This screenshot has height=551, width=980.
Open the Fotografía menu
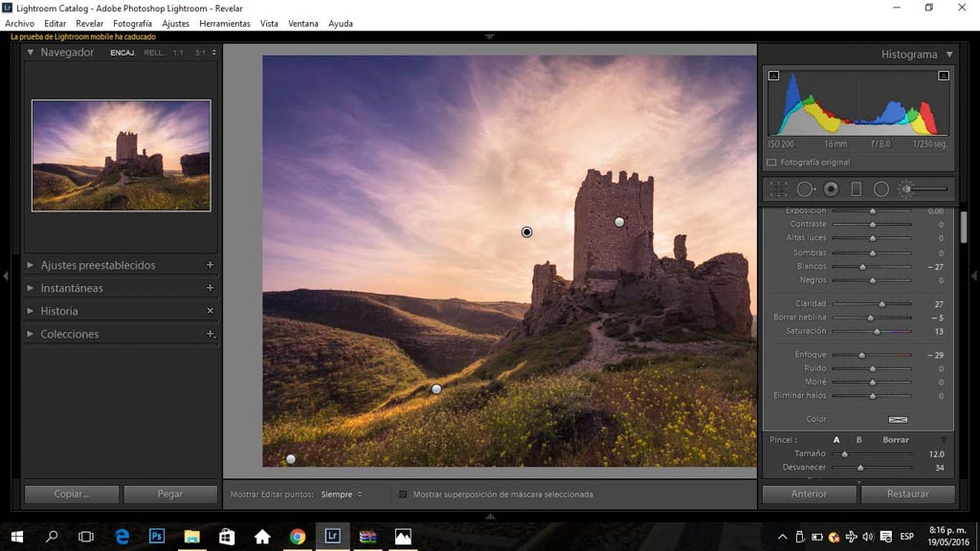coord(132,23)
